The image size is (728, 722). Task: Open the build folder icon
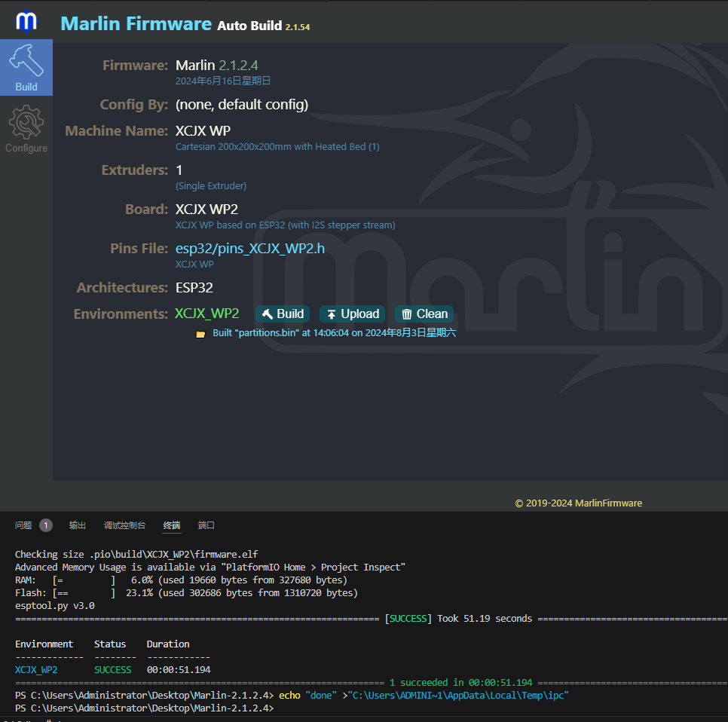(x=200, y=334)
